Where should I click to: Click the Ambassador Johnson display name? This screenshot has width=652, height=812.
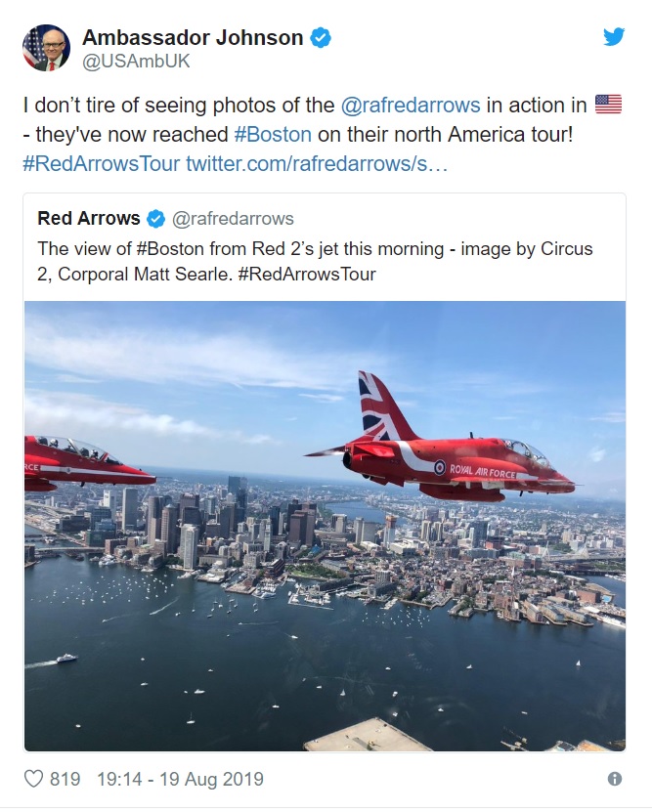193,38
